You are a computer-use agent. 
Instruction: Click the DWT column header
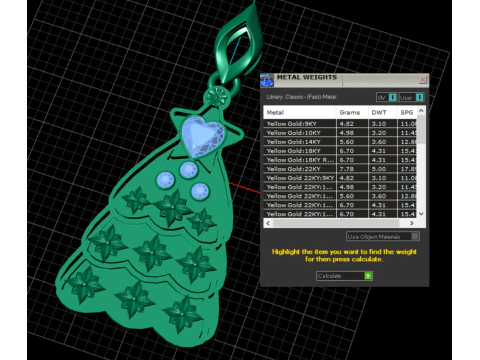coord(383,112)
